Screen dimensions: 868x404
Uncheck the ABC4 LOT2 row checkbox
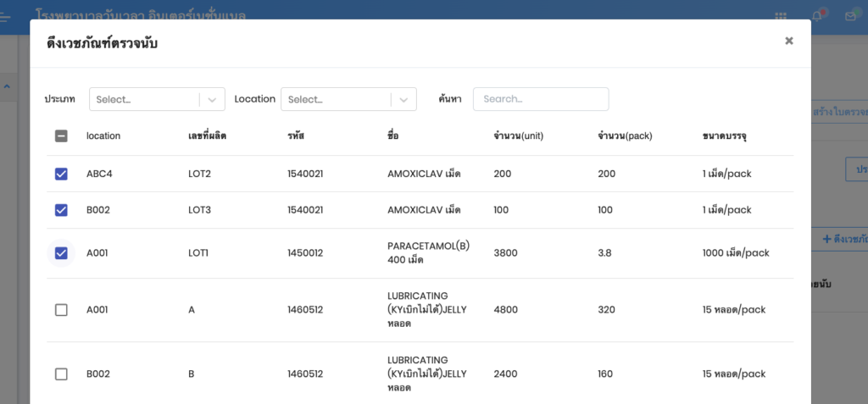[61, 174]
